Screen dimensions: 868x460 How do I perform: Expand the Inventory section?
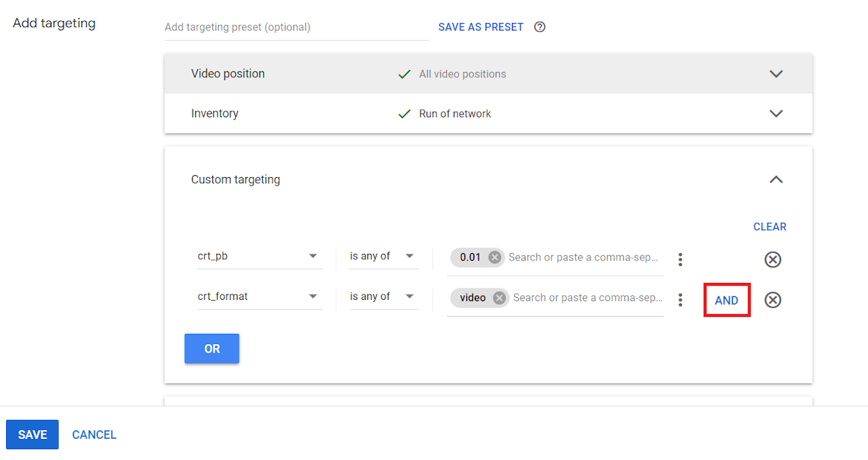[x=776, y=113]
